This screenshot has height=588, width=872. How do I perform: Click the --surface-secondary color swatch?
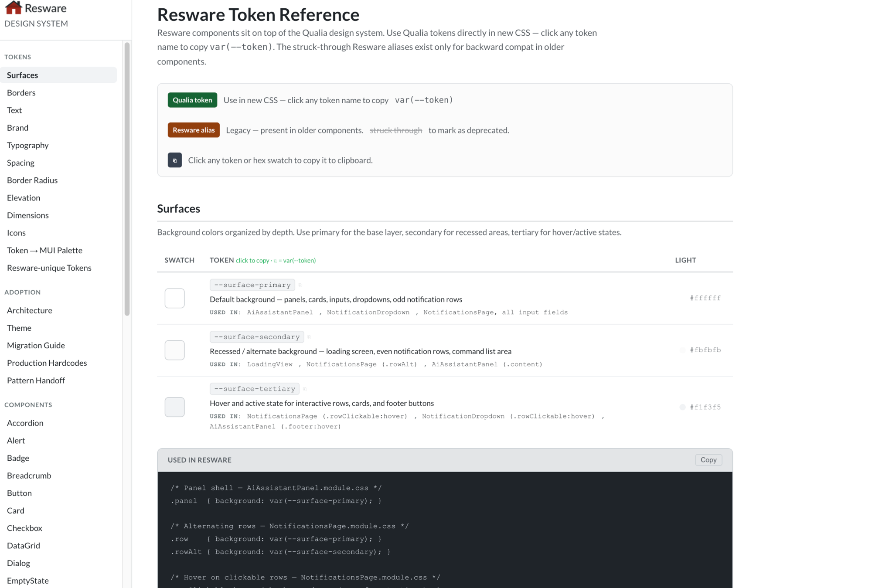(174, 350)
